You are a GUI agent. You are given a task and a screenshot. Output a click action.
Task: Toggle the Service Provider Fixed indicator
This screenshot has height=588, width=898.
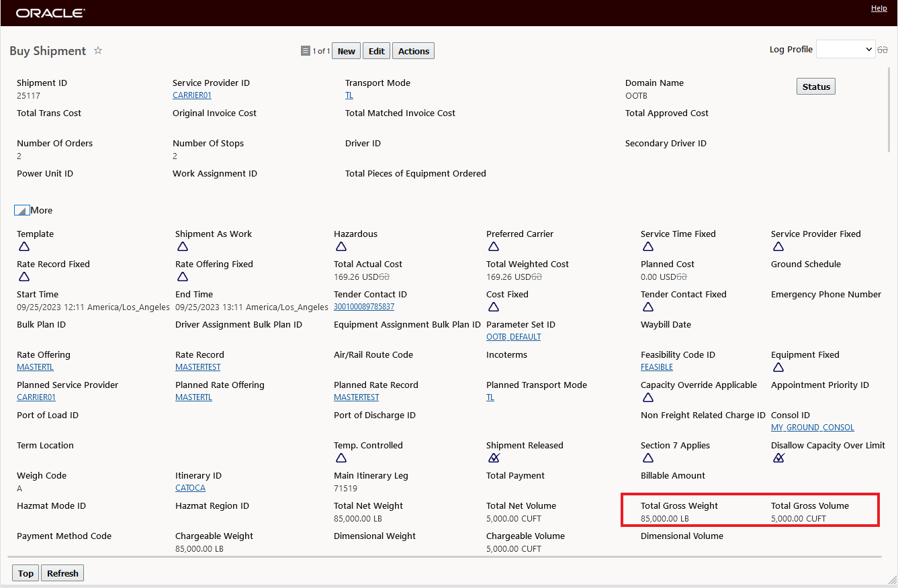(x=778, y=246)
